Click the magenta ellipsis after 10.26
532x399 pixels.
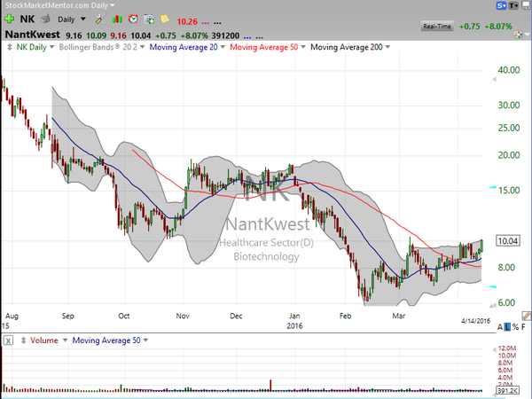click(206, 23)
